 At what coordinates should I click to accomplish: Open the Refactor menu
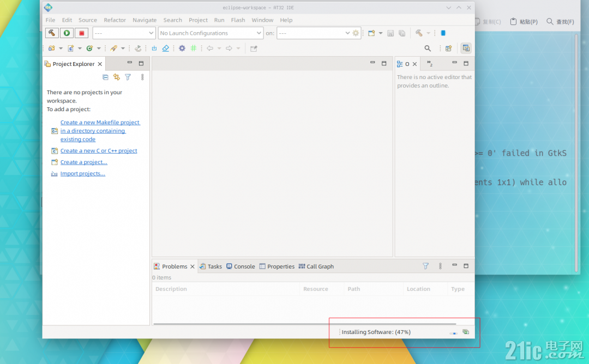tap(115, 20)
